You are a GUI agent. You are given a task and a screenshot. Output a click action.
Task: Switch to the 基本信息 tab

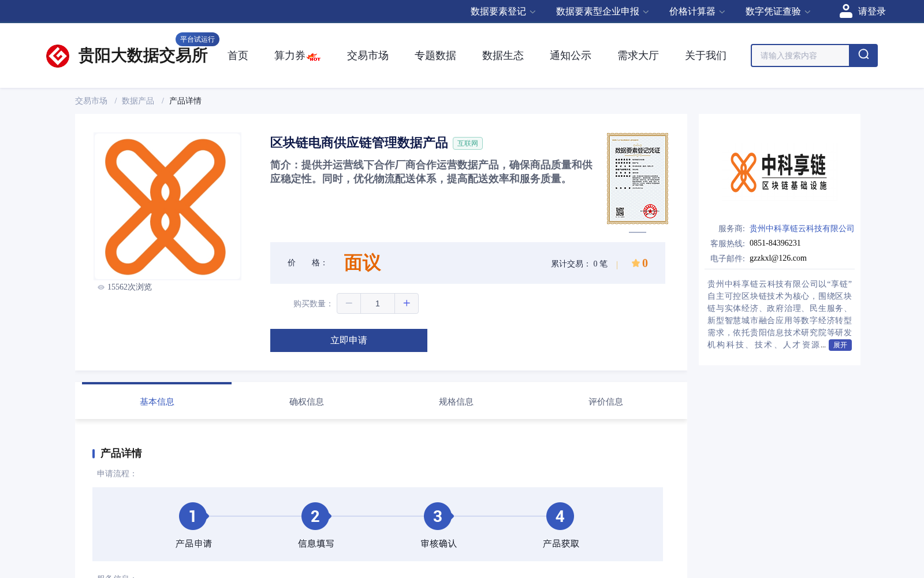tap(157, 401)
